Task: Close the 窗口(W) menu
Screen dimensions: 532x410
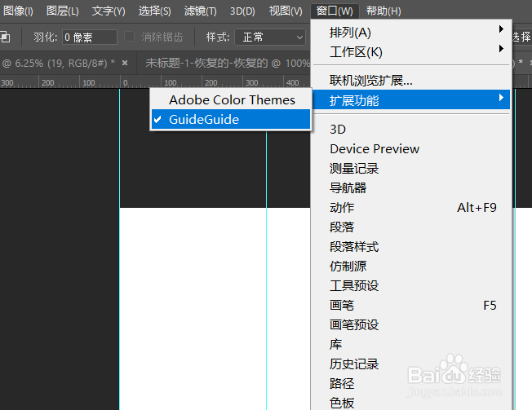Action: pyautogui.click(x=335, y=11)
